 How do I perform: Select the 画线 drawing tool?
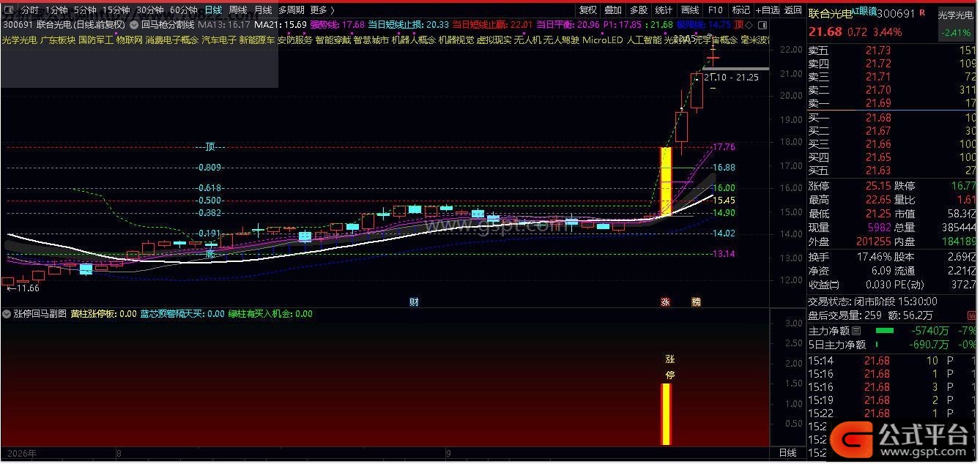coord(690,10)
